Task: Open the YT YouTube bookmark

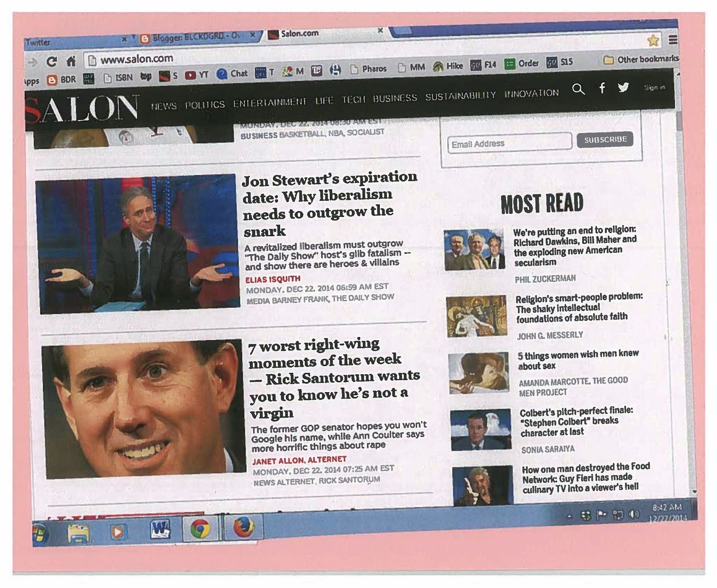Action: click(197, 75)
